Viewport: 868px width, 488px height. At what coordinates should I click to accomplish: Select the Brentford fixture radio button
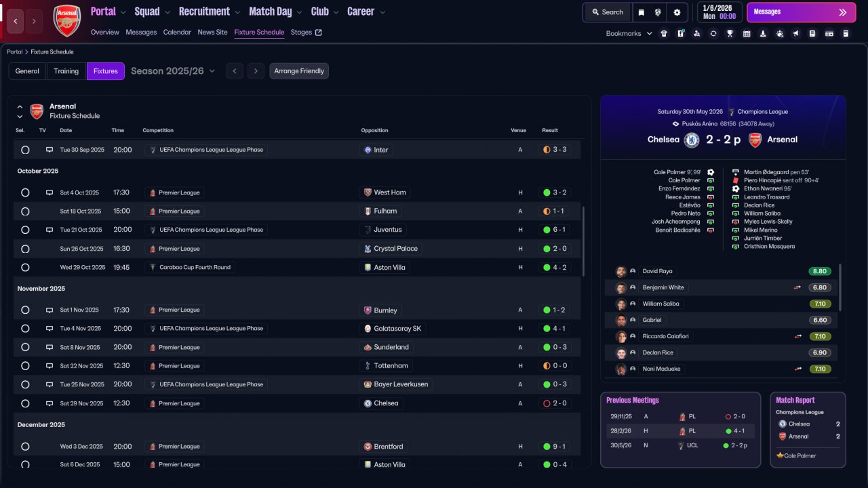click(x=25, y=447)
